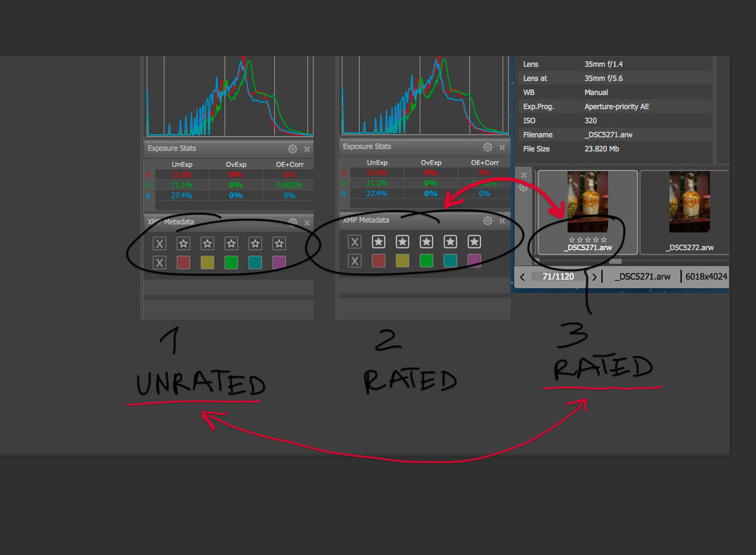
Task: Click second filled star in right XMP panel
Action: click(x=403, y=242)
